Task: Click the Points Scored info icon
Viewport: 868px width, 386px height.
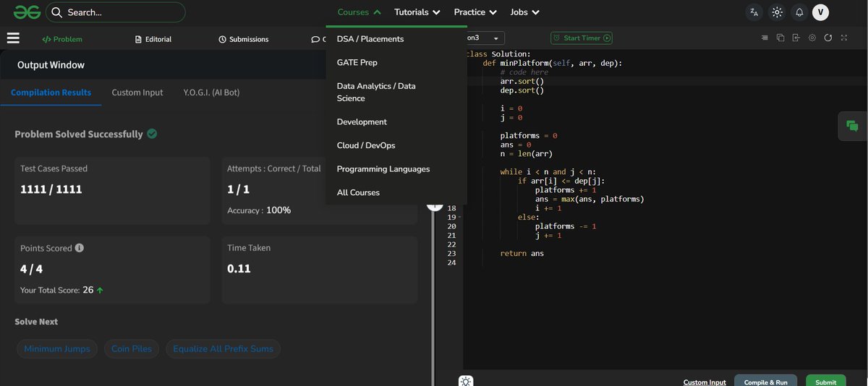Action: coord(80,248)
